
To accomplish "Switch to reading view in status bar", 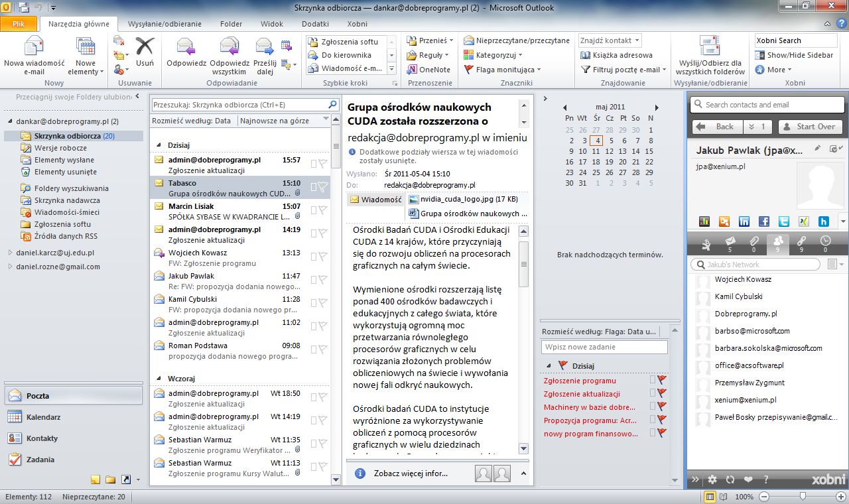I will point(725,497).
